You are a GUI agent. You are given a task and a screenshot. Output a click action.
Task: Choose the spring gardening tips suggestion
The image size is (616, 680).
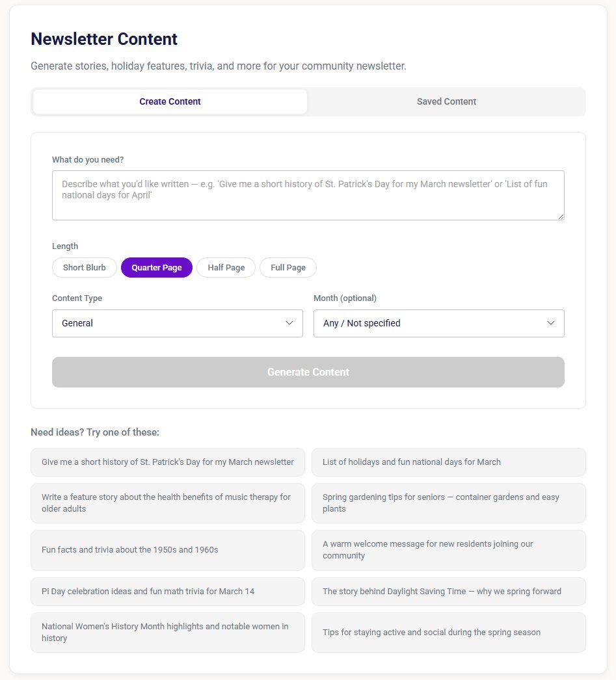(x=448, y=503)
